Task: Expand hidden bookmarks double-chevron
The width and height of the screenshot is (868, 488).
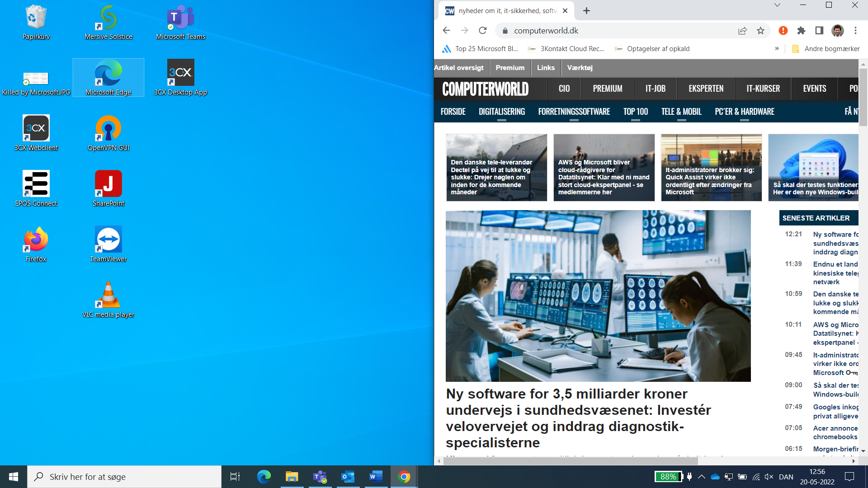Action: [777, 49]
